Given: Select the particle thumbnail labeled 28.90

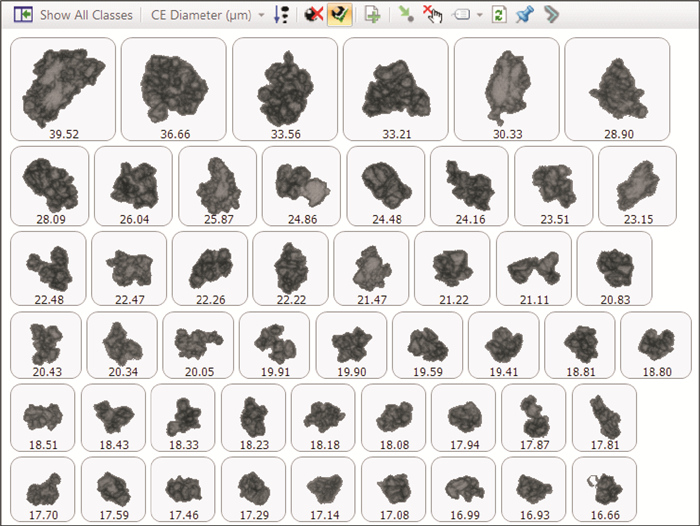Looking at the screenshot, I should coord(616,88).
